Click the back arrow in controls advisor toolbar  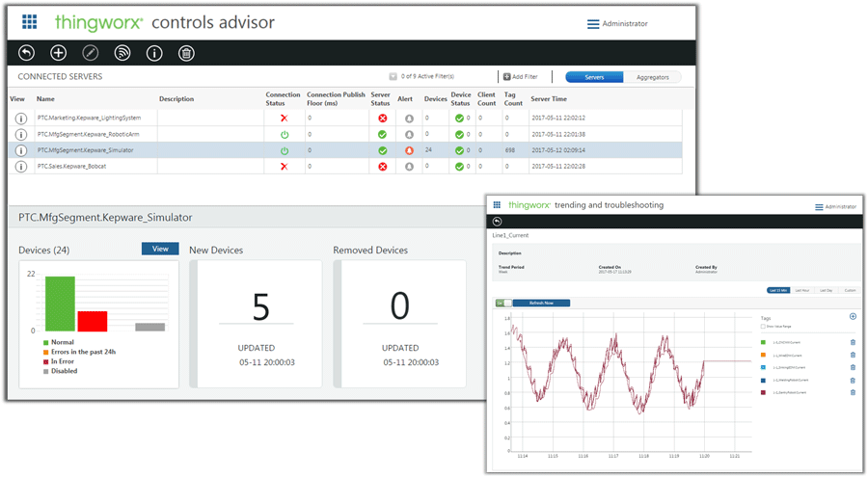[27, 53]
